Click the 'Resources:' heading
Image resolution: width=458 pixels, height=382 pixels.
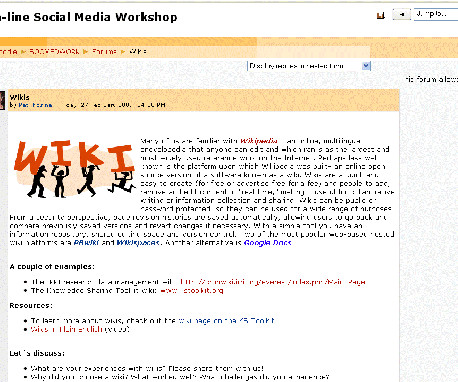31,306
